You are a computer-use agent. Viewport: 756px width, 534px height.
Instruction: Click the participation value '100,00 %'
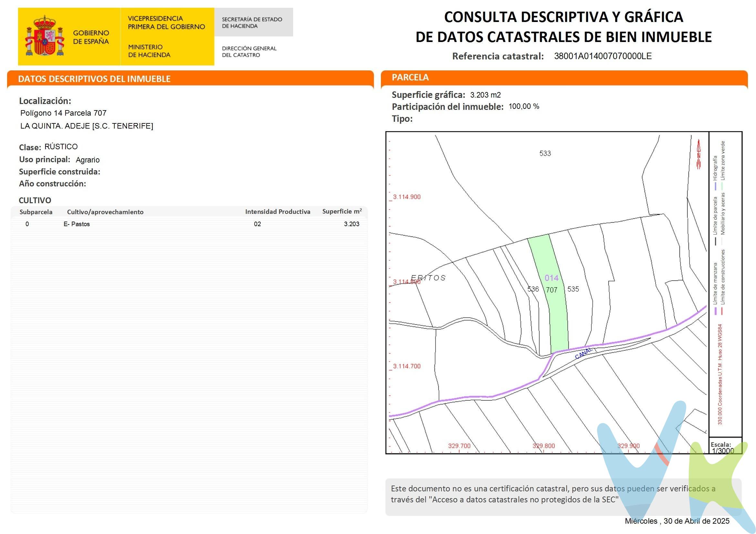[x=524, y=106]
